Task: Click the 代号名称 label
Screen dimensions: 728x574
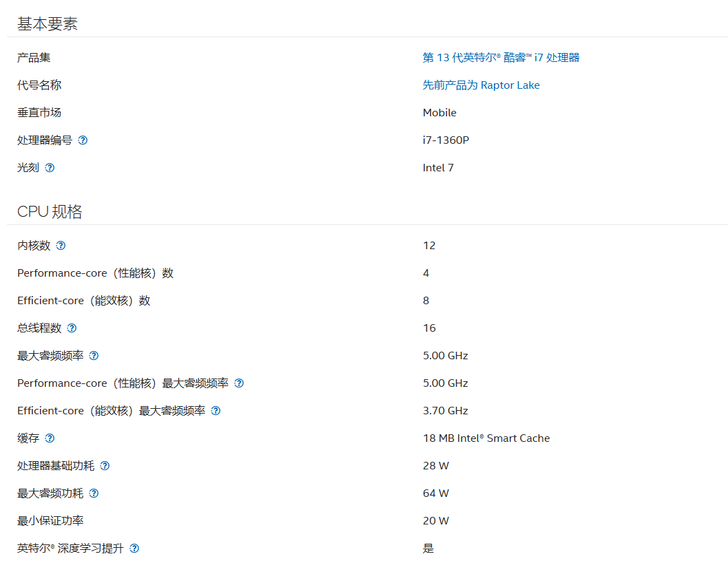Action: (x=39, y=85)
